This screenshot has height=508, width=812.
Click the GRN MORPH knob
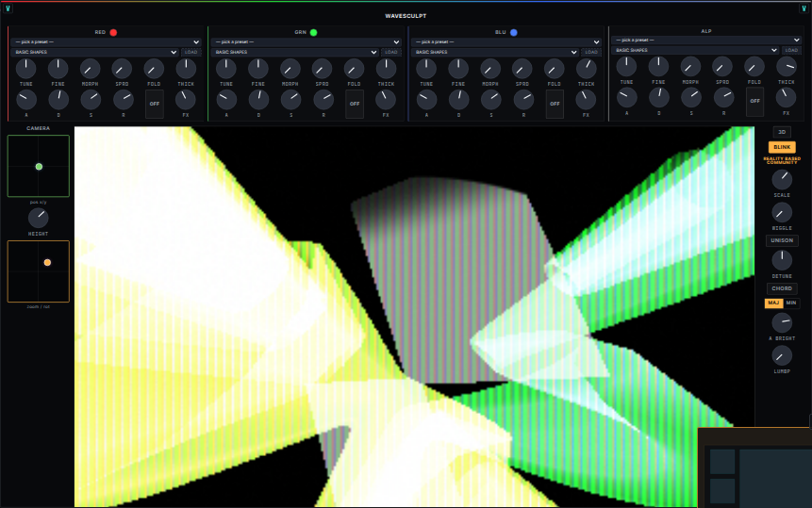(x=290, y=69)
